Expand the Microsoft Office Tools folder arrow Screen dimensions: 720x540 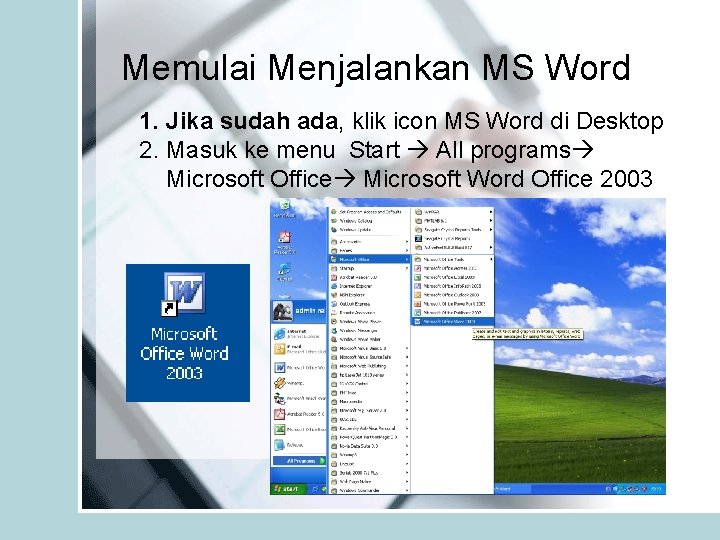tap(491, 259)
